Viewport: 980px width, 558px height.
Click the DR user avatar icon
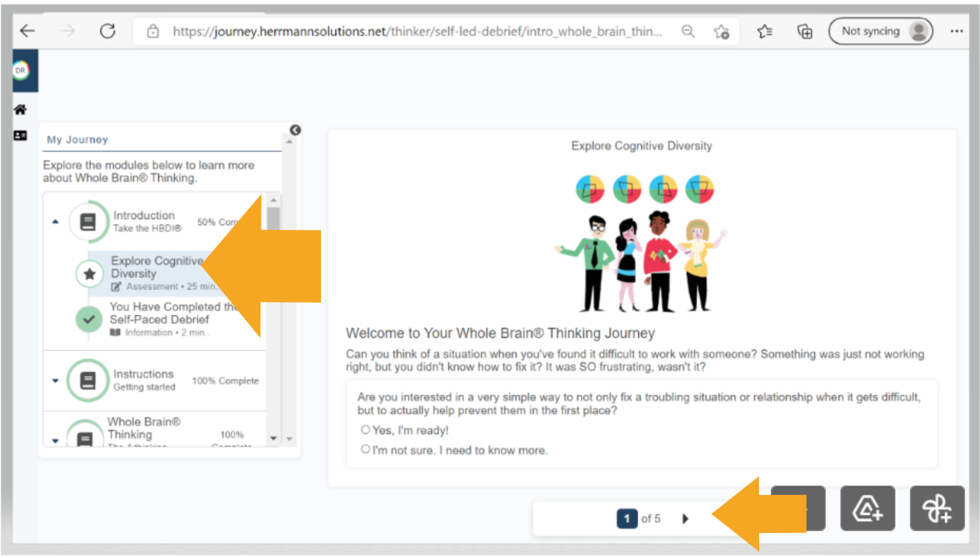20,70
